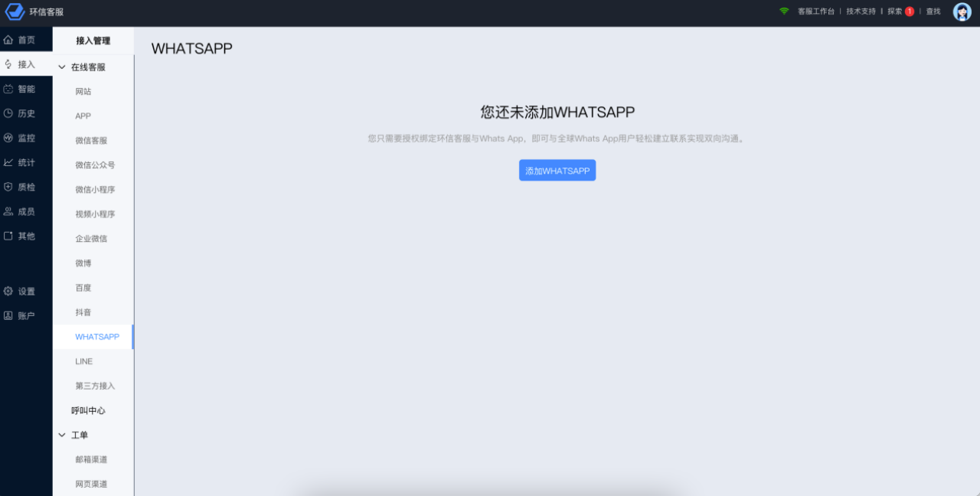Click the WHATSAPP page title
This screenshot has width=980, height=496.
point(192,48)
